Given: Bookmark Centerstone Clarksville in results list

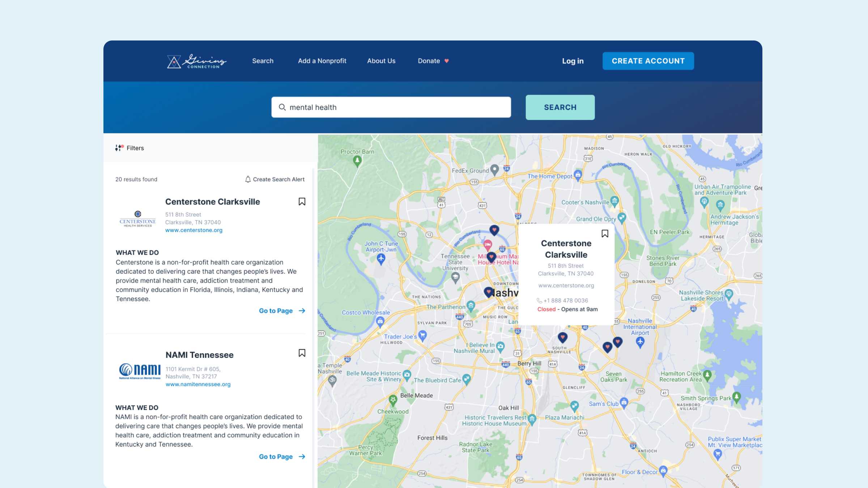Looking at the screenshot, I should [302, 202].
